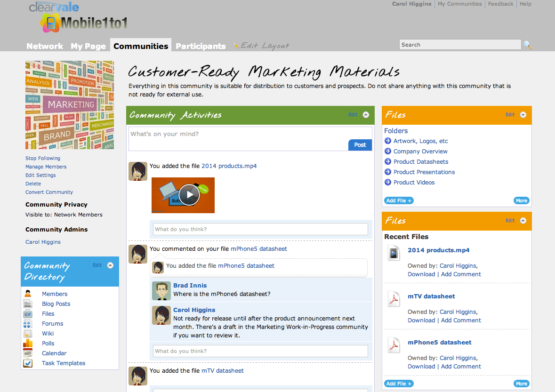
Task: Click the Task Templates checkmark icon
Action: pyautogui.click(x=28, y=363)
